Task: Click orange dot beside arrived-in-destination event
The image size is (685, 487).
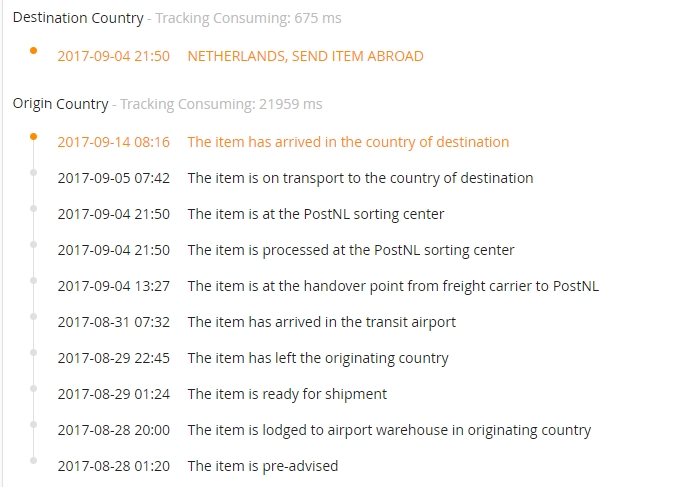Action: (x=33, y=137)
